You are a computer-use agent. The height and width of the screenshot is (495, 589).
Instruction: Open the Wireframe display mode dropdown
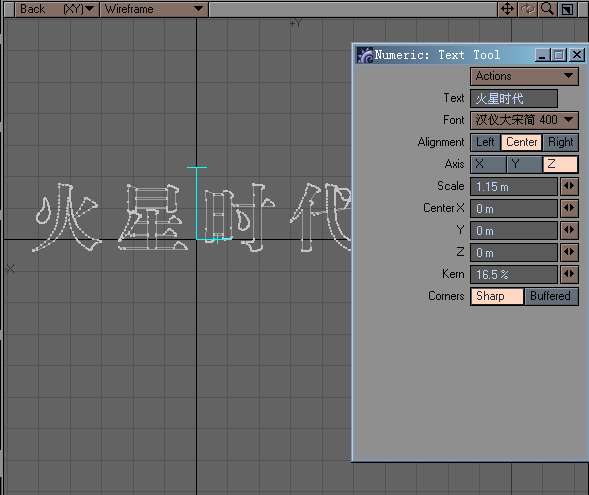154,9
